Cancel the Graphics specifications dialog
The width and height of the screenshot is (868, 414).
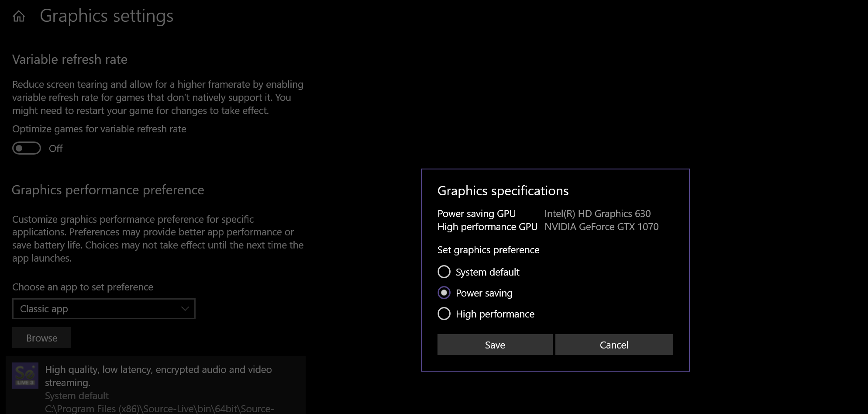(614, 345)
